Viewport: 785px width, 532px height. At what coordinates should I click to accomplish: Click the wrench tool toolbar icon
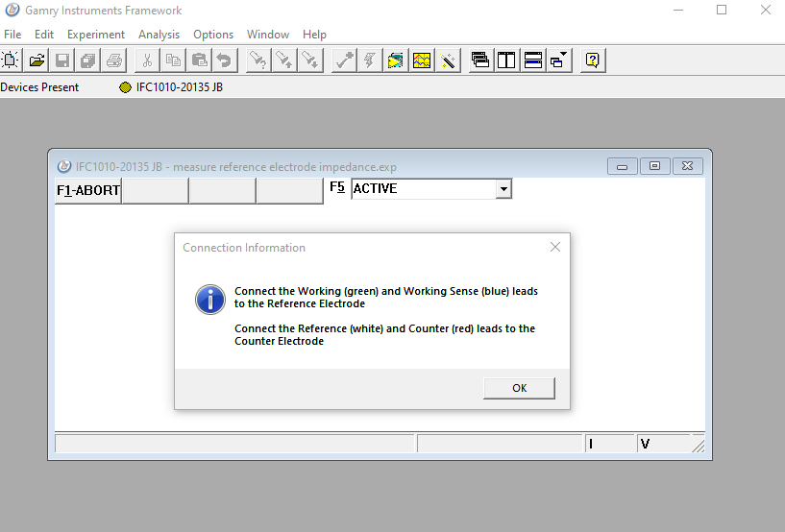coord(344,60)
